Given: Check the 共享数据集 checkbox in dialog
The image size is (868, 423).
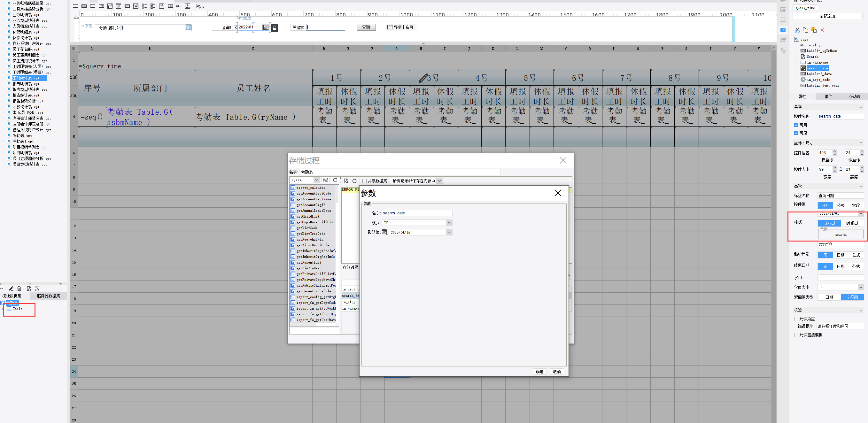Looking at the screenshot, I should pos(364,181).
